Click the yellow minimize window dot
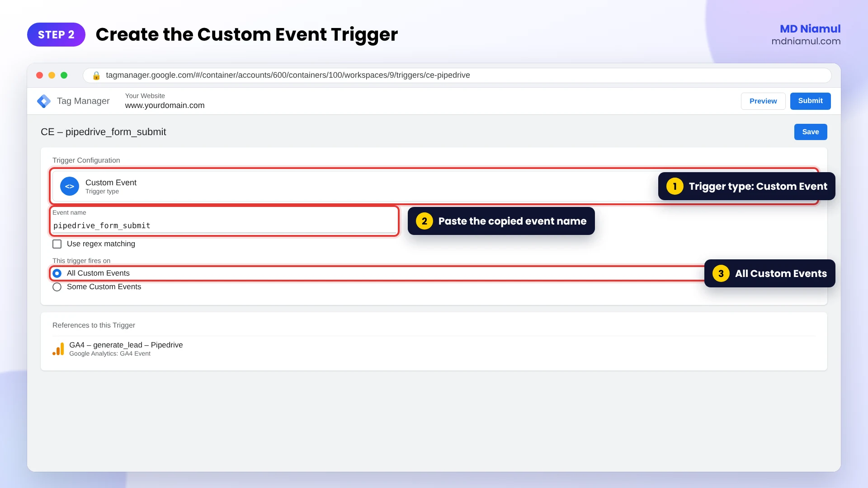 tap(52, 75)
